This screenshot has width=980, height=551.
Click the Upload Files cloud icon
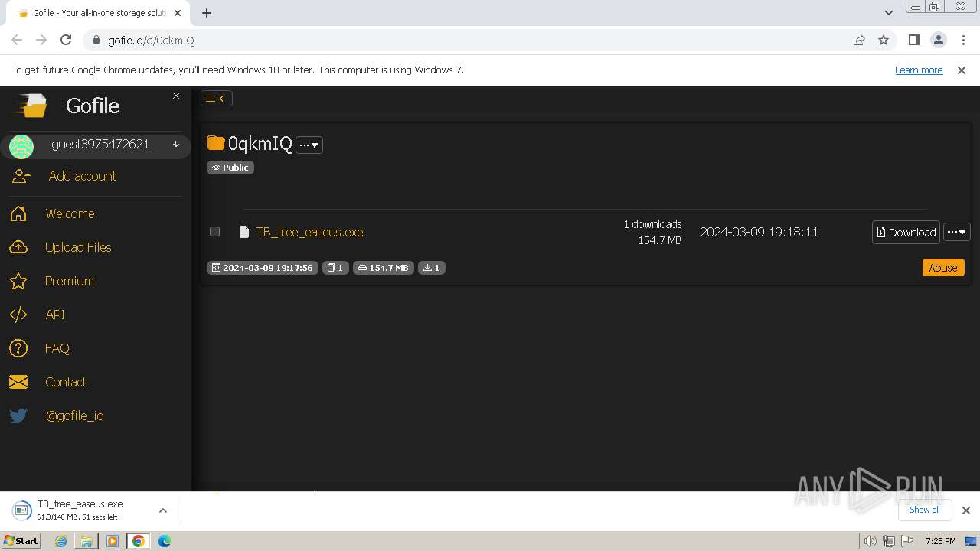pyautogui.click(x=18, y=247)
